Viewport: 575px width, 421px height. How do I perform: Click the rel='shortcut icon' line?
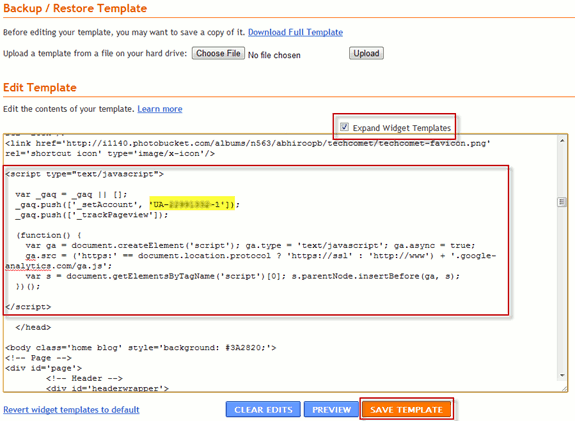tap(110, 154)
